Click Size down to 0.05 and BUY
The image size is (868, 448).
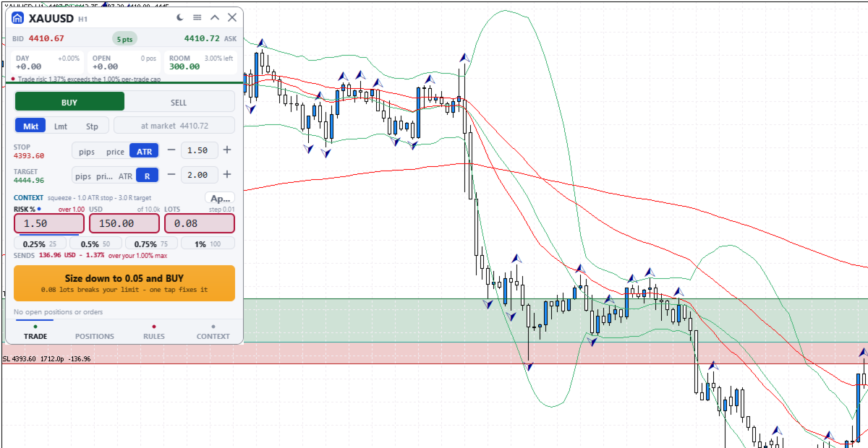pyautogui.click(x=124, y=283)
